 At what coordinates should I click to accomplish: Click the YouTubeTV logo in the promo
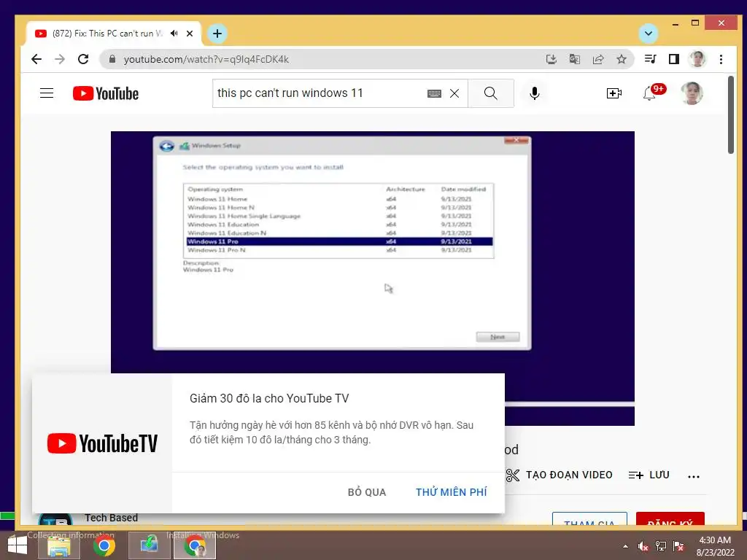tap(102, 443)
